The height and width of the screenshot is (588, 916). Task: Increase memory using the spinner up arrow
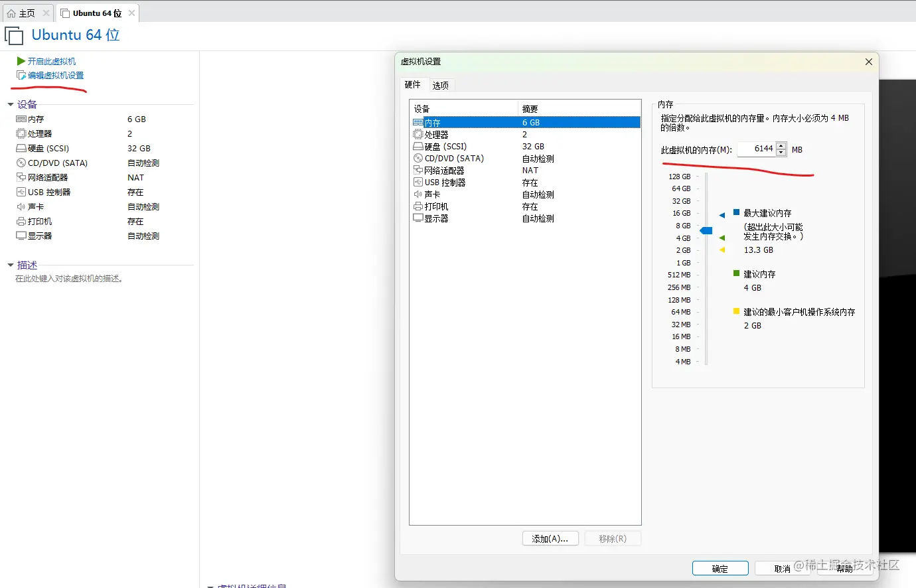pos(781,146)
